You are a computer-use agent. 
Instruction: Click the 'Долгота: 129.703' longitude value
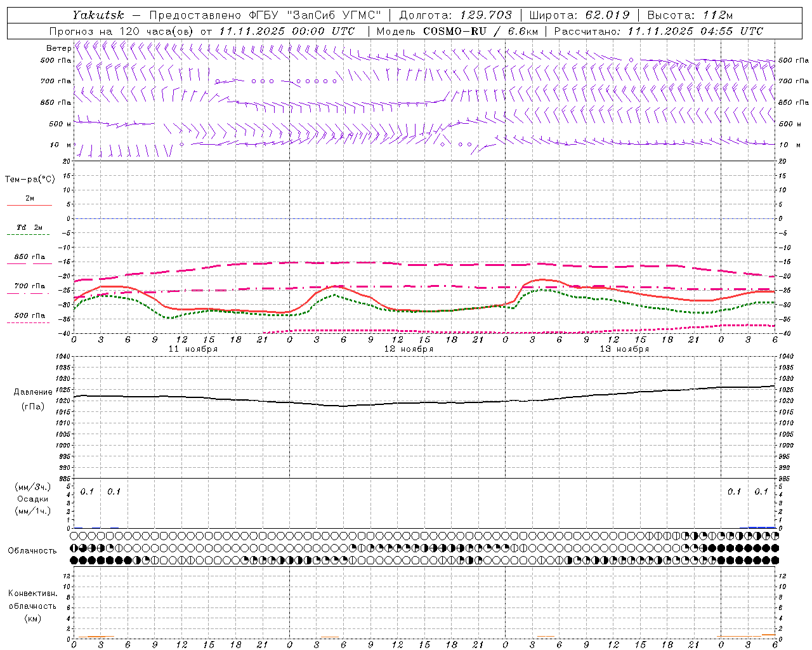point(455,15)
